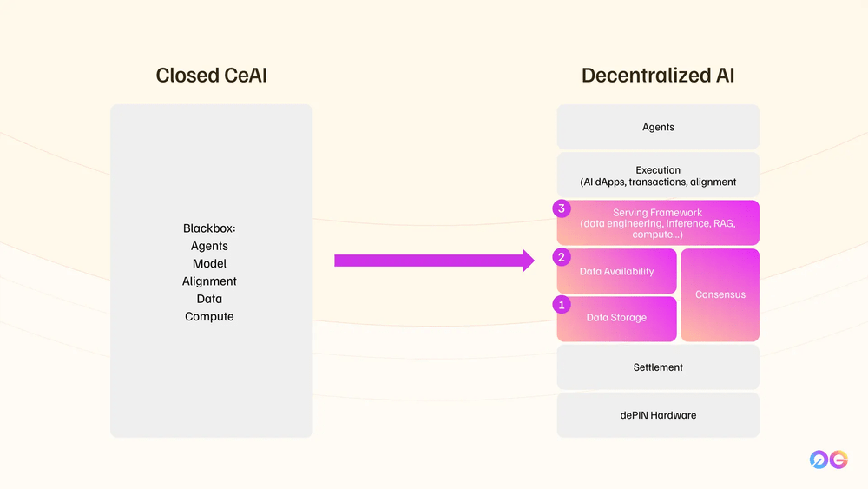
Task: Select the Agents box in the Decentralized stack
Action: point(658,127)
